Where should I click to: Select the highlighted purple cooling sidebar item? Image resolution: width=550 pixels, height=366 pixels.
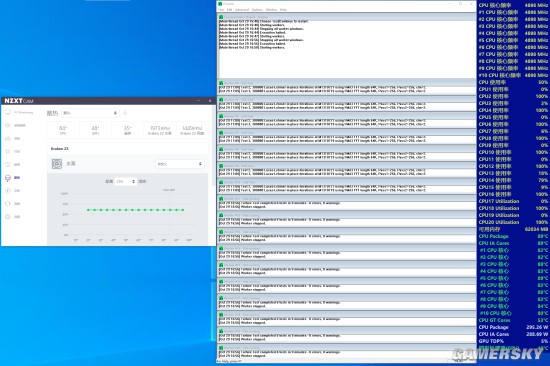pos(12,178)
